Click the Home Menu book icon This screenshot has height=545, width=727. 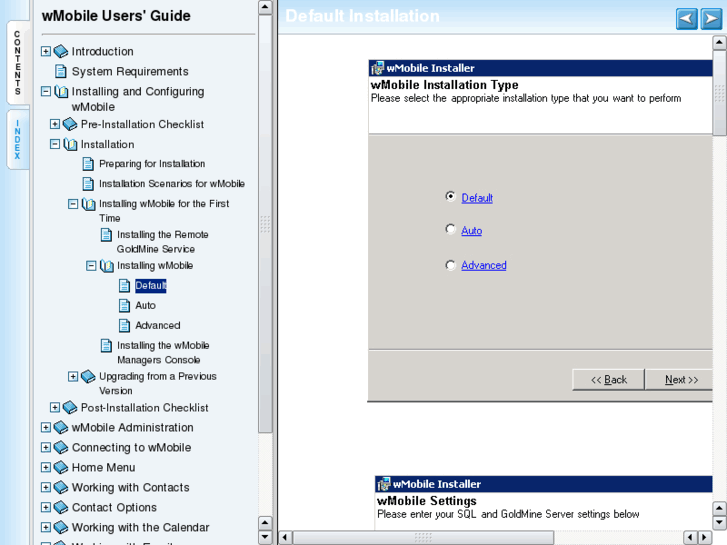61,467
